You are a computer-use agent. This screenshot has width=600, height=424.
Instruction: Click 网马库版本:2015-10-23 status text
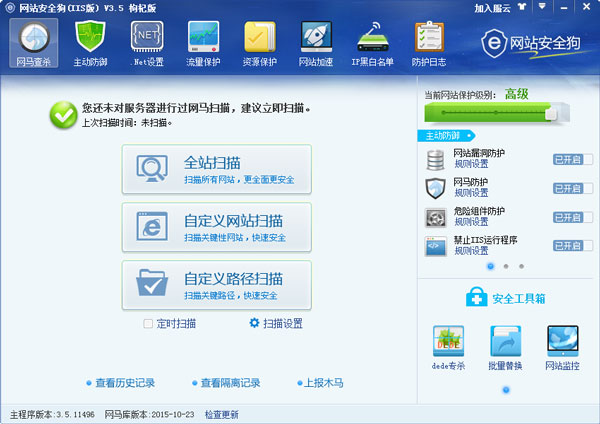(149, 414)
